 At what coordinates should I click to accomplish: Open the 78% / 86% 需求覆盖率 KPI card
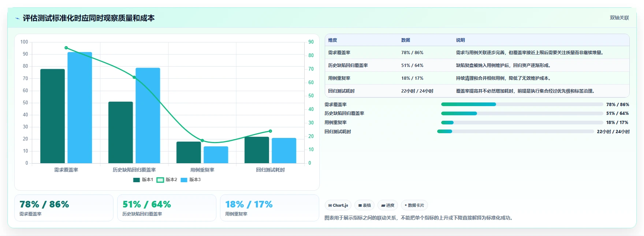[x=64, y=208]
